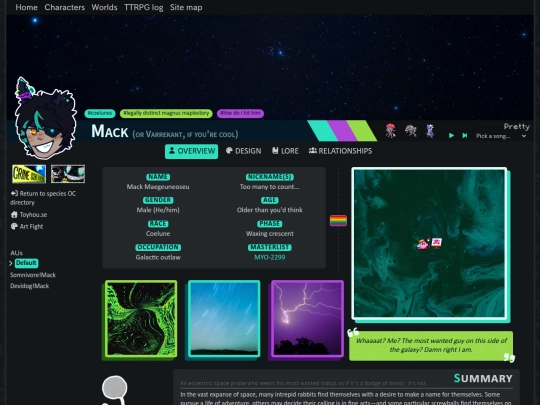Click the purple stripe color swatch

pos(342,131)
